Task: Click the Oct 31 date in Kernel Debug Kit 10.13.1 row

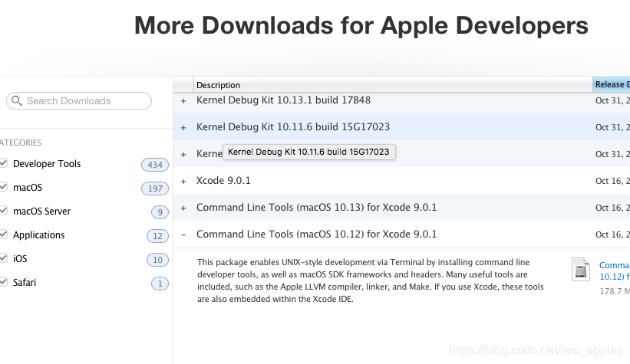Action: click(x=612, y=100)
